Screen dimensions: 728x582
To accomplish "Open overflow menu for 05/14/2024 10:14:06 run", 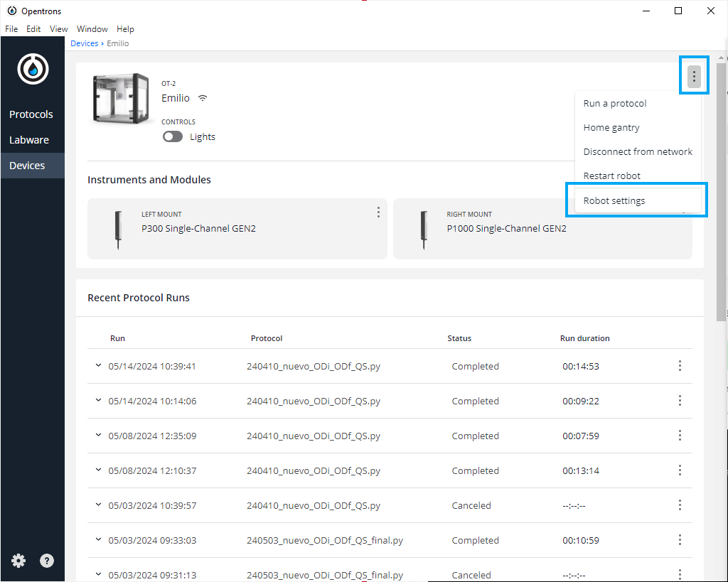I will pos(680,401).
